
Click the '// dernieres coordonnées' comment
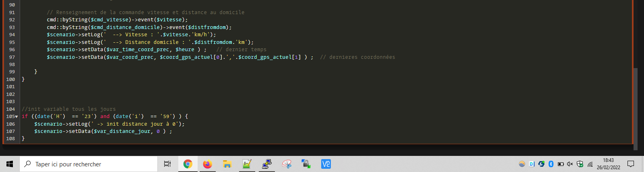coord(357,57)
